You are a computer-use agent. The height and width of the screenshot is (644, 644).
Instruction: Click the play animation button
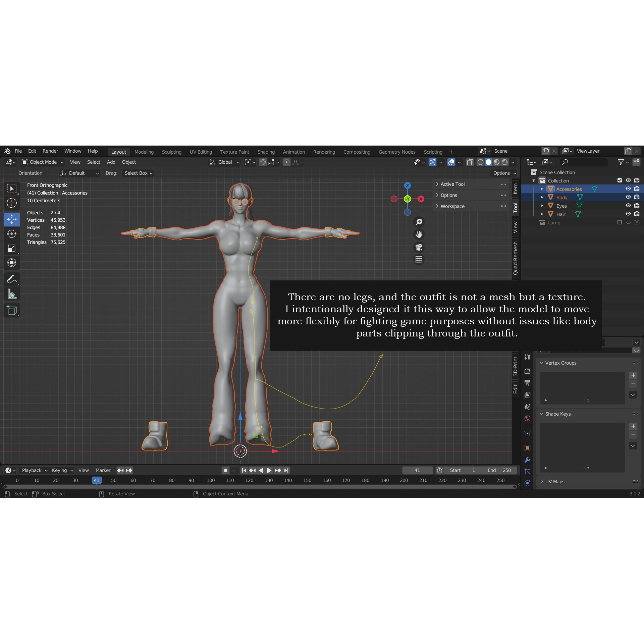[269, 470]
